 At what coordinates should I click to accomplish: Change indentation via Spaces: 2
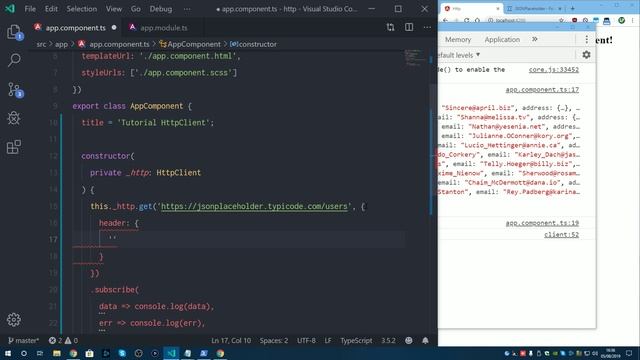(274, 340)
